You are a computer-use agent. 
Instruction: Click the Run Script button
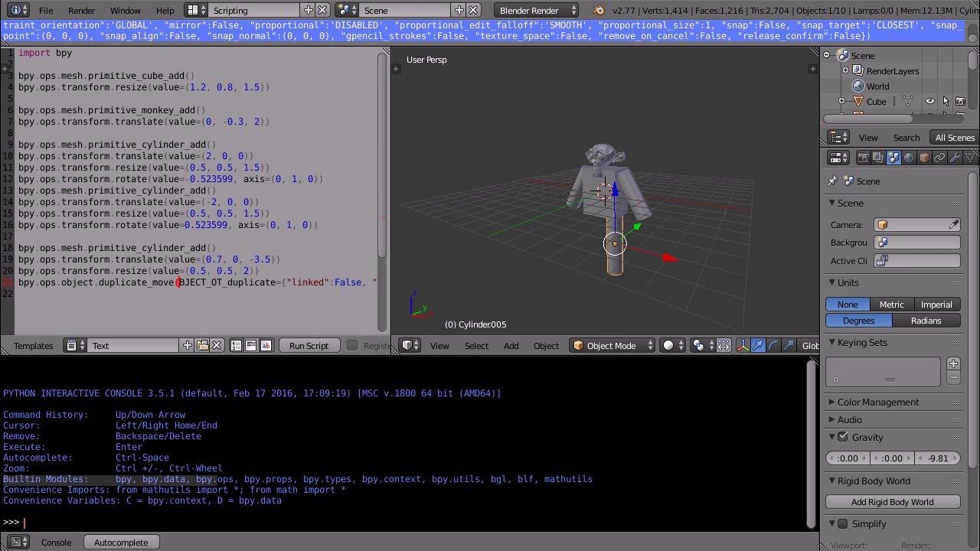(309, 346)
